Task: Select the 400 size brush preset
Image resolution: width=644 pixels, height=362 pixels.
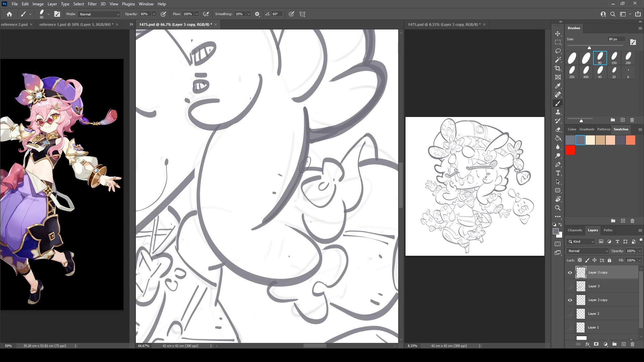Action: click(x=586, y=72)
